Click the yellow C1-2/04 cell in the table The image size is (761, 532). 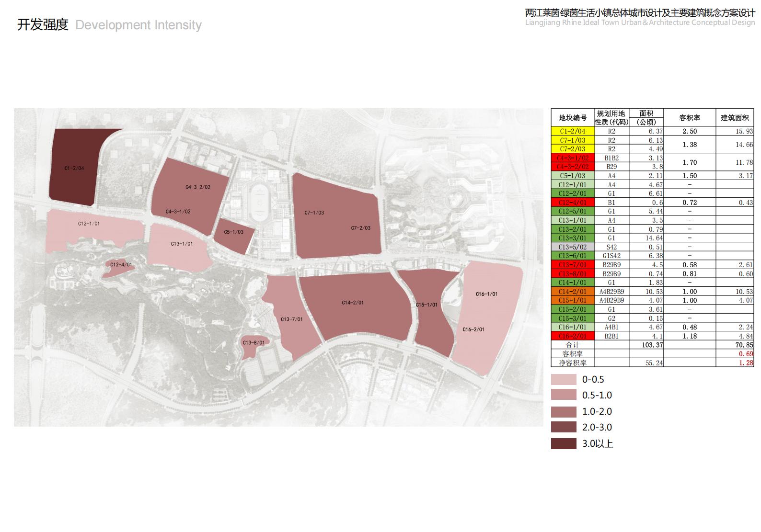coord(572,131)
